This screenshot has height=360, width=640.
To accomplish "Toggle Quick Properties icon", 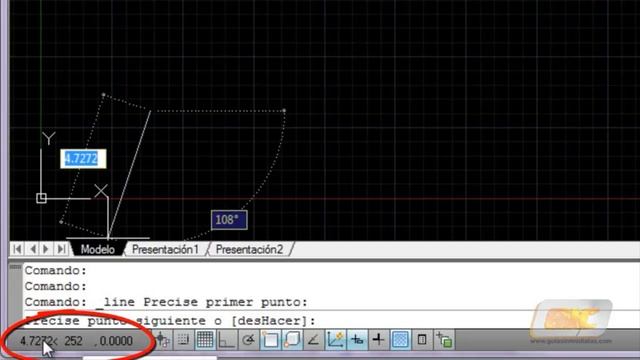I will [422, 340].
